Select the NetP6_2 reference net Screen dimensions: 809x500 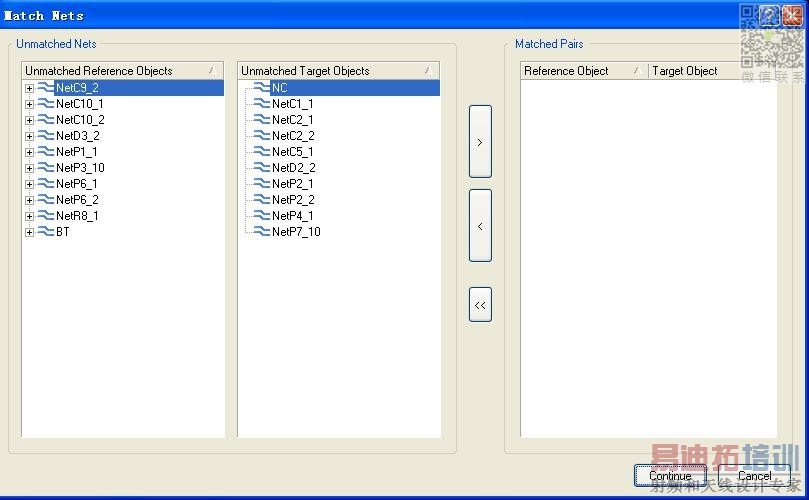pyautogui.click(x=77, y=200)
